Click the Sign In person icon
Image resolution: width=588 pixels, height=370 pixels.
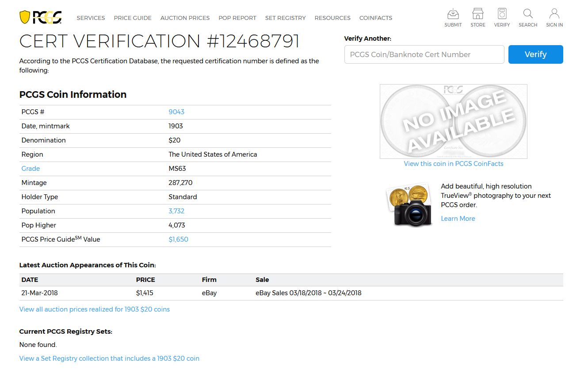554,14
